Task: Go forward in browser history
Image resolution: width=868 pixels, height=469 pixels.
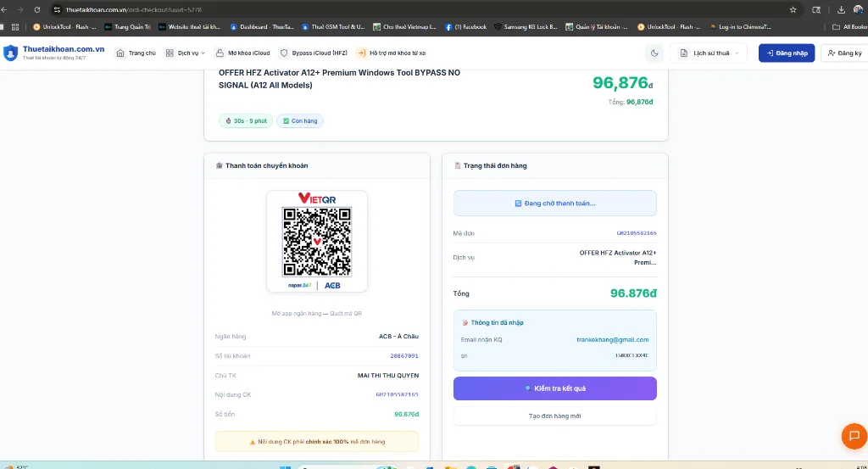Action: pos(20,9)
